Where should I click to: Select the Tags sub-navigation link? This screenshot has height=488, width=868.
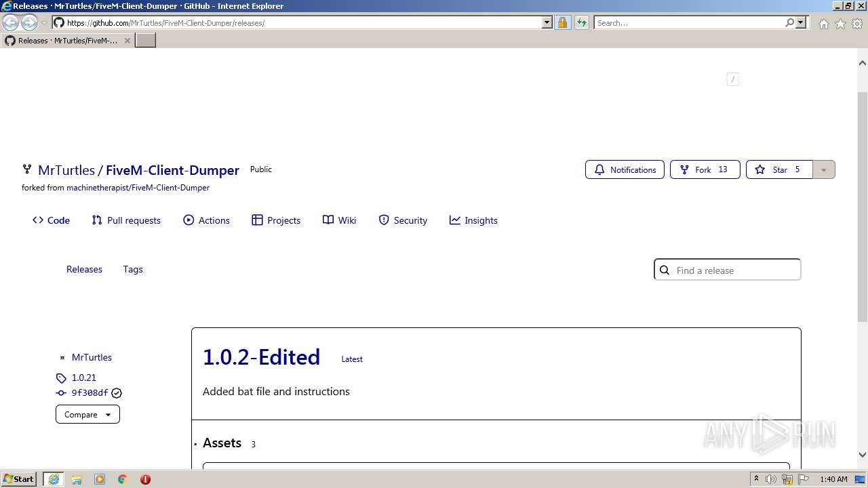coord(133,269)
